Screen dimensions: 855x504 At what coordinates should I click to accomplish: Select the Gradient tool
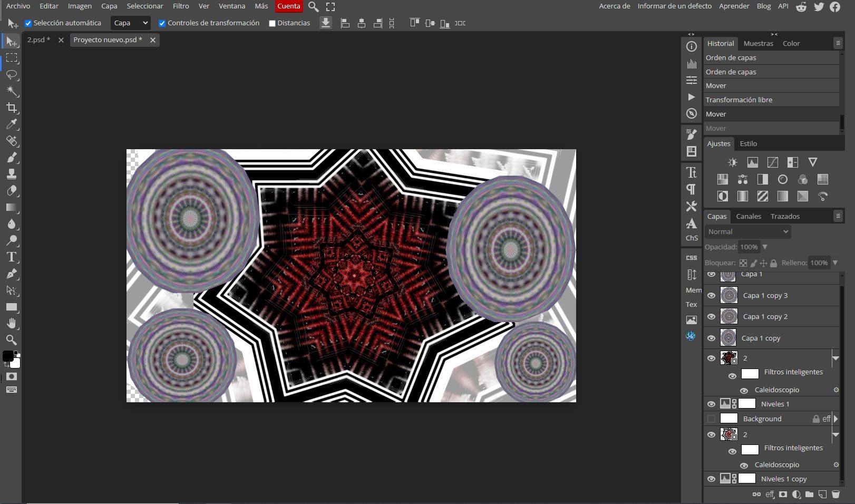coord(12,207)
